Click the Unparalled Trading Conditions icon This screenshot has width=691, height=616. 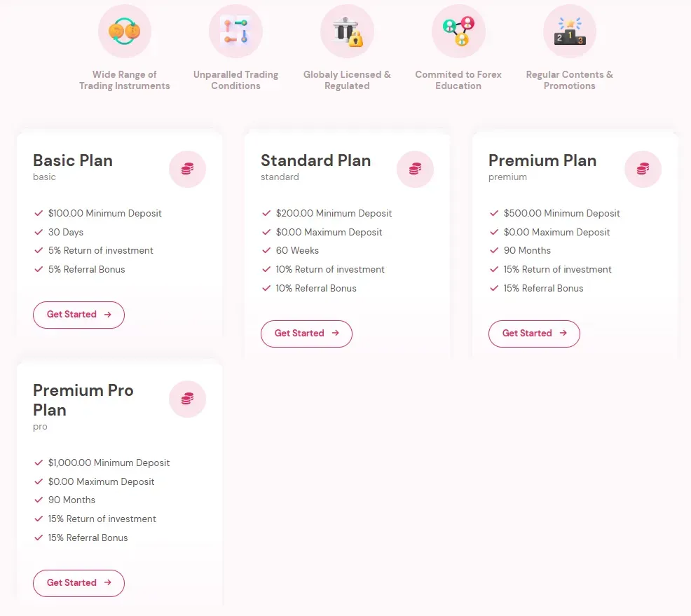[x=235, y=32]
